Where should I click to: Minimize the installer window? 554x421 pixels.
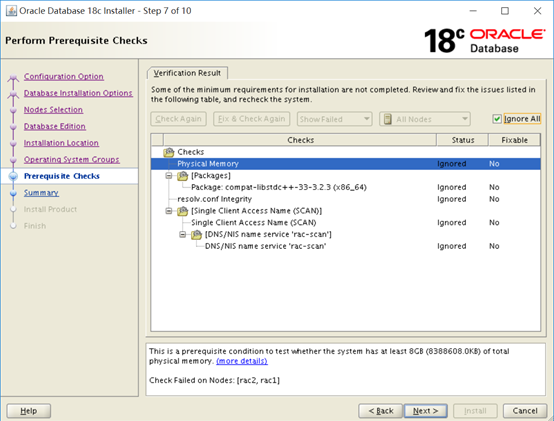473,11
